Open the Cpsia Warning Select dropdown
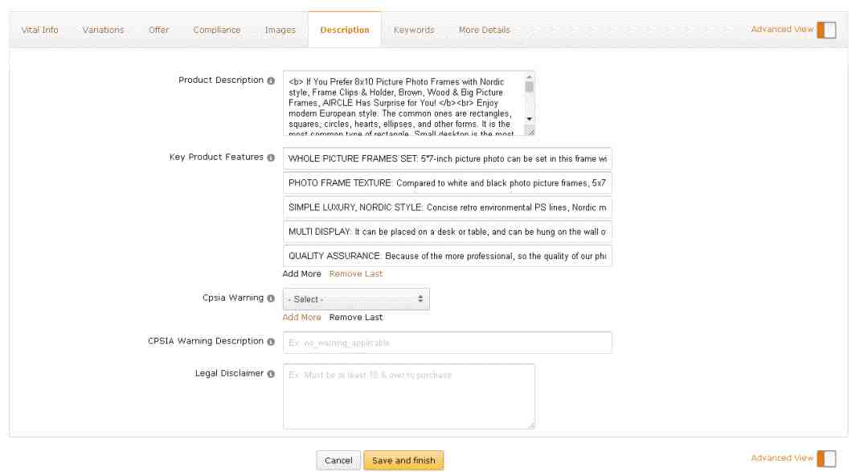 pos(356,299)
